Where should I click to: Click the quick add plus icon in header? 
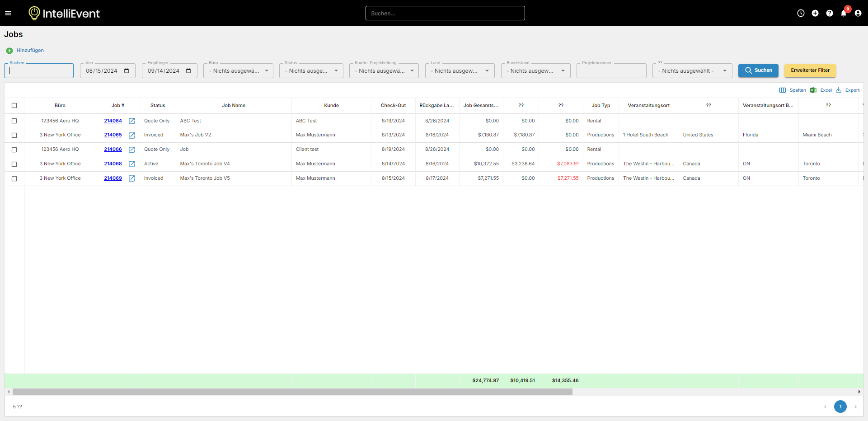point(815,13)
